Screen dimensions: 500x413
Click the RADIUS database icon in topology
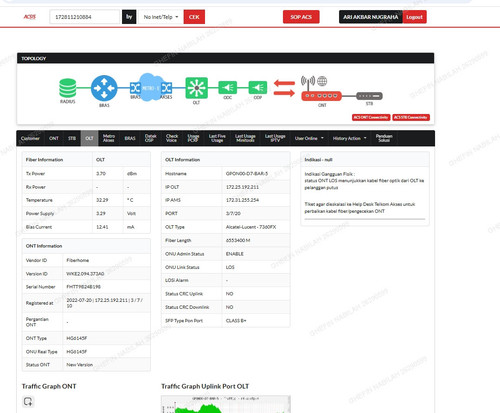68,88
